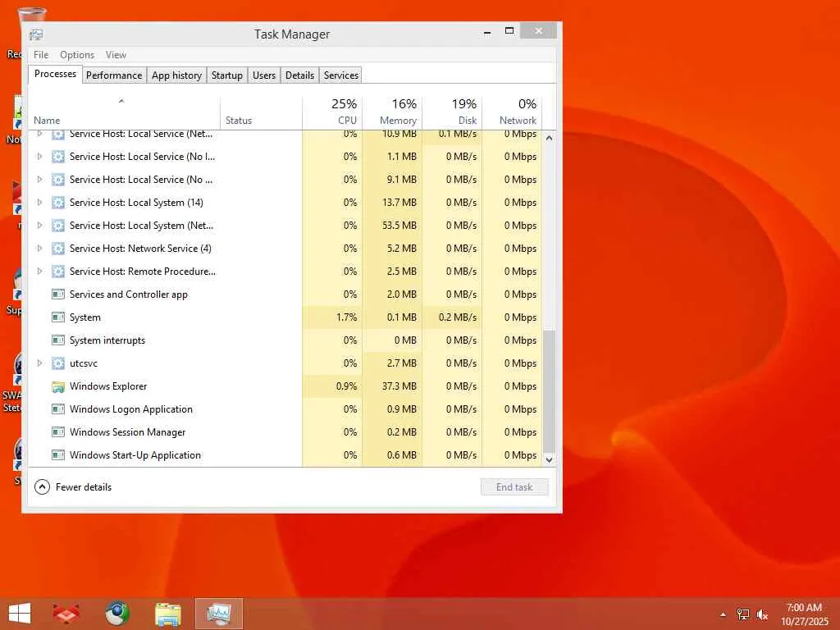Select the Windows Session Manager name
Image resolution: width=840 pixels, height=630 pixels.
[x=127, y=432]
